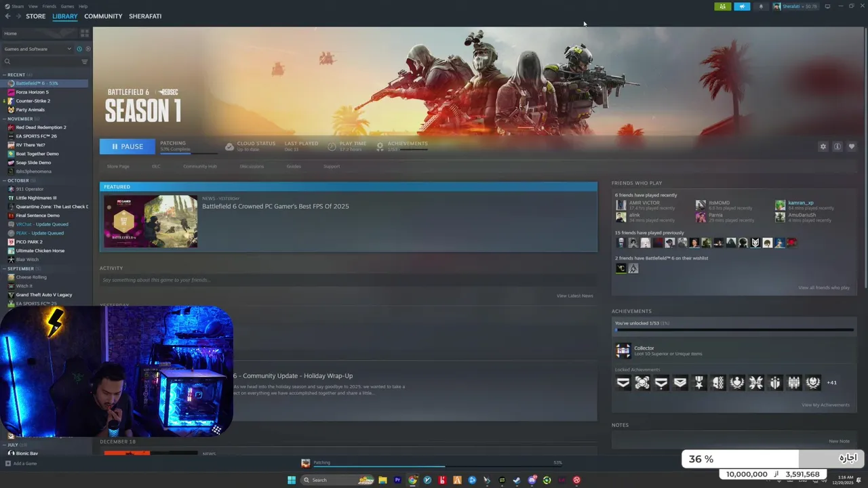Switch to the STORE tab
Viewport: 868px width, 488px height.
[36, 16]
